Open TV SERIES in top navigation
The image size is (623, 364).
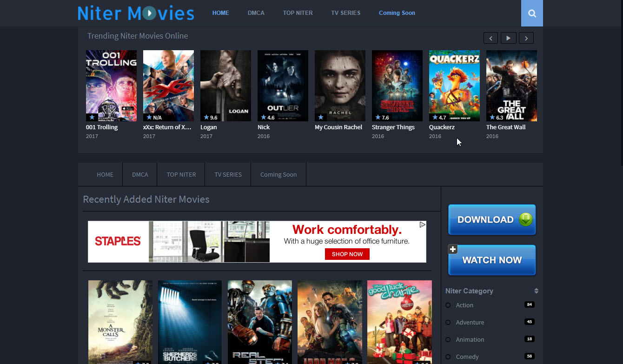pos(345,13)
